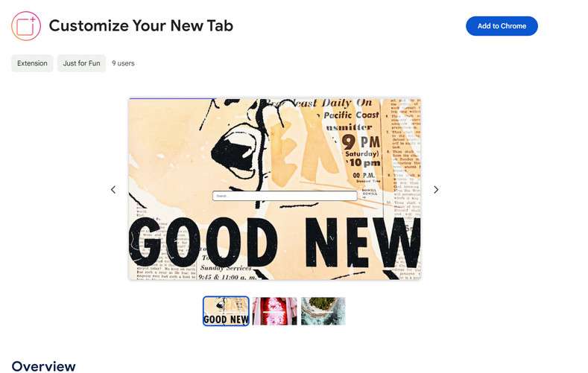Viewport: 588px width, 373px height.
Task: Click the 9 PM text in preview
Action: tap(361, 142)
